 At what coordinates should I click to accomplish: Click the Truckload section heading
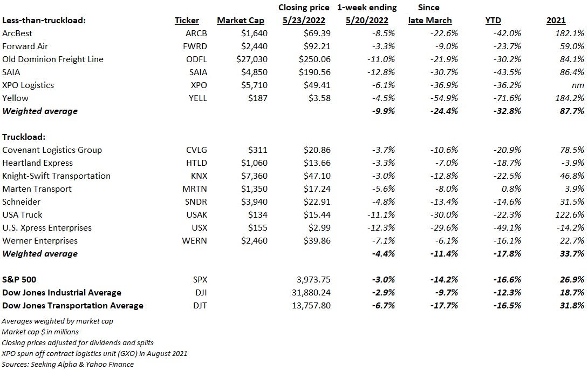24,137
